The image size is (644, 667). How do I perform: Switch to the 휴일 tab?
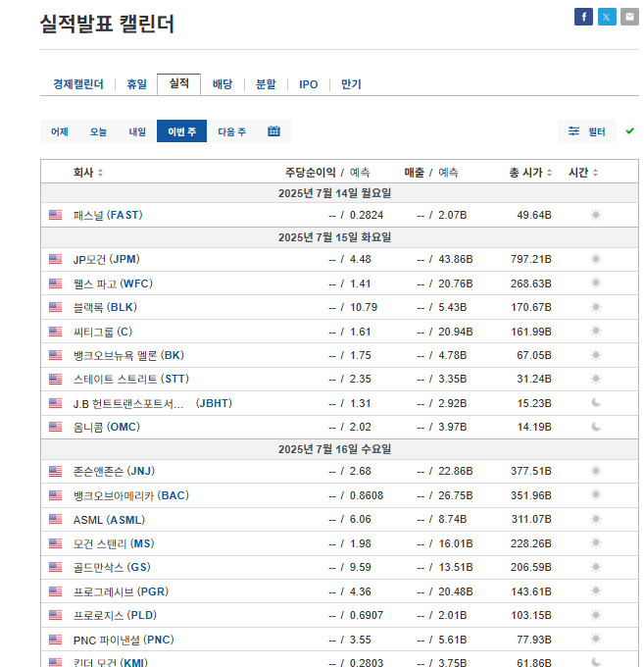[x=136, y=84]
